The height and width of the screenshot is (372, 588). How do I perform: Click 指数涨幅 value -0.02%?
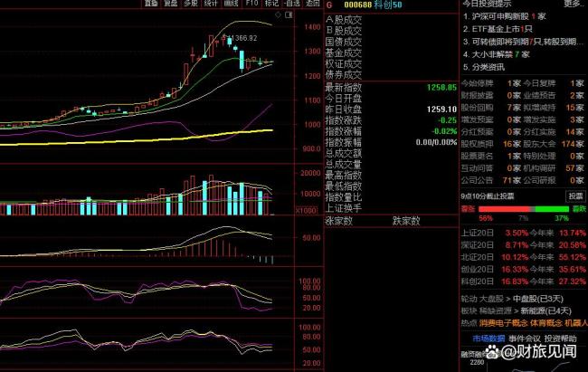coord(444,131)
